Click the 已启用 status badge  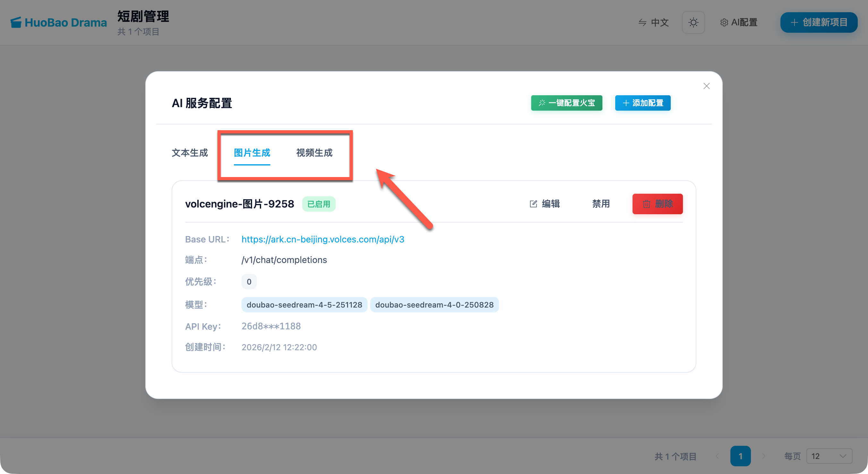319,204
